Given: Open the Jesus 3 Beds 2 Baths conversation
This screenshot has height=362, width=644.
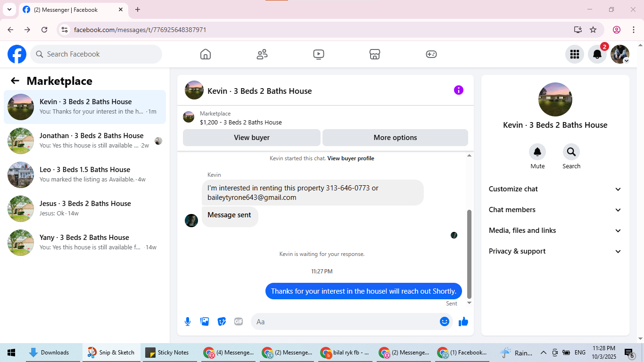Looking at the screenshot, I should (85, 209).
